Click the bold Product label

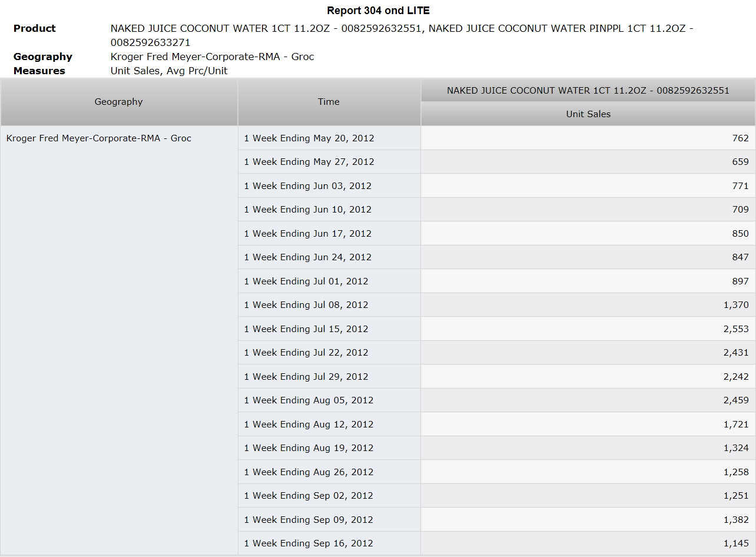click(x=35, y=28)
